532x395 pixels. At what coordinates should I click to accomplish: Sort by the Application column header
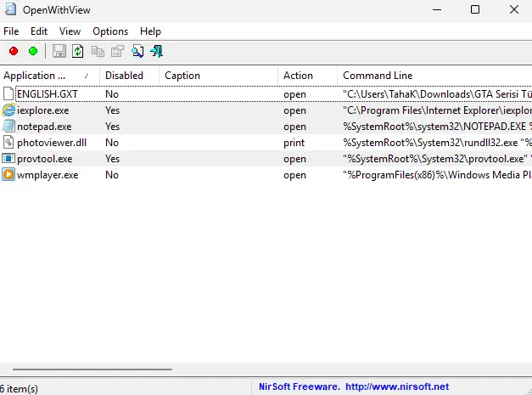(x=50, y=76)
